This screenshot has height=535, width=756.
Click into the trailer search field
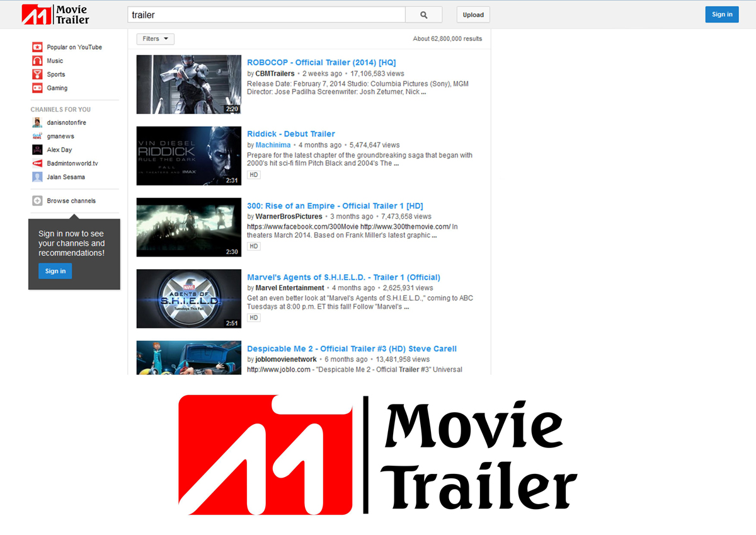click(266, 14)
